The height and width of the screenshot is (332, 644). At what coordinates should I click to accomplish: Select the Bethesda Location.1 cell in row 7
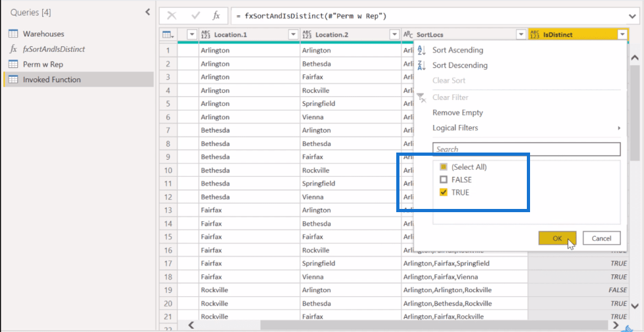pyautogui.click(x=249, y=130)
